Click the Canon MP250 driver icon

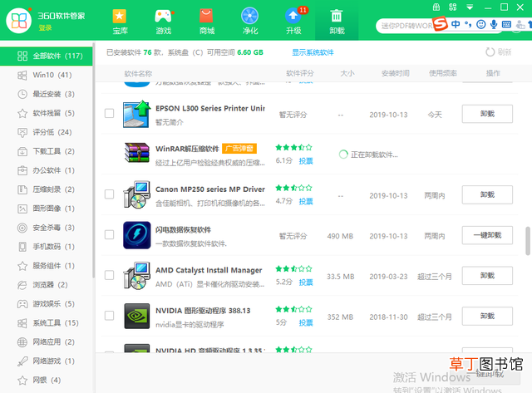(136, 194)
